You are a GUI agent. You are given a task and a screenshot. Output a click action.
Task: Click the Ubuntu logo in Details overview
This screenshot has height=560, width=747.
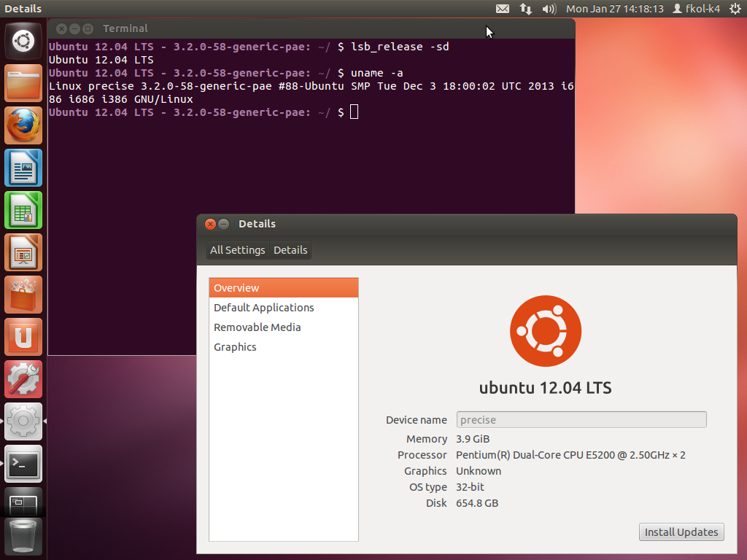(x=546, y=331)
